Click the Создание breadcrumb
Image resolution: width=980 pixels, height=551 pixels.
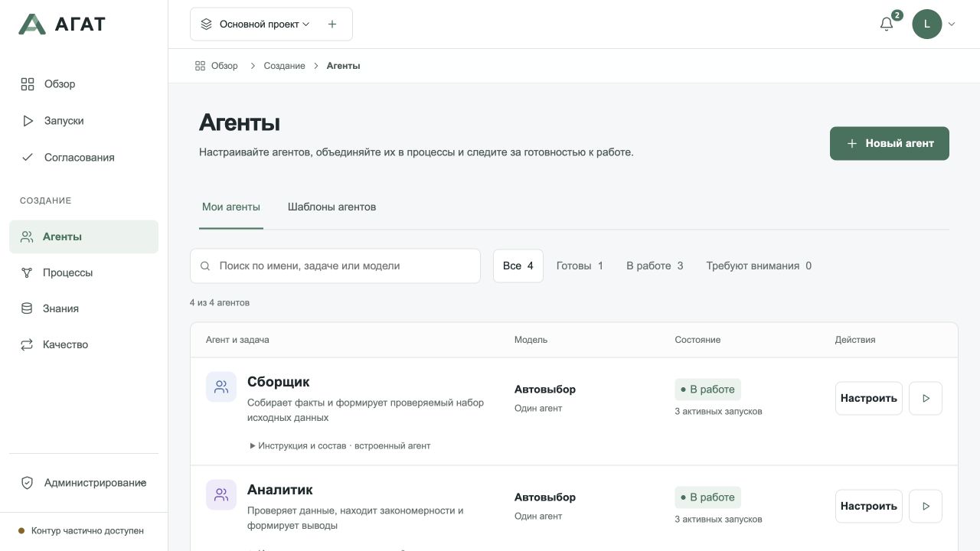[285, 66]
